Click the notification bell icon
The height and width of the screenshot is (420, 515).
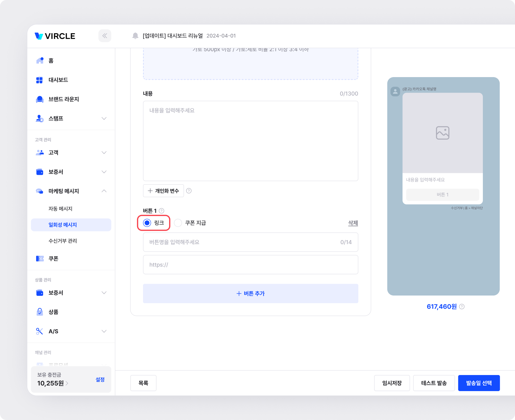[135, 36]
